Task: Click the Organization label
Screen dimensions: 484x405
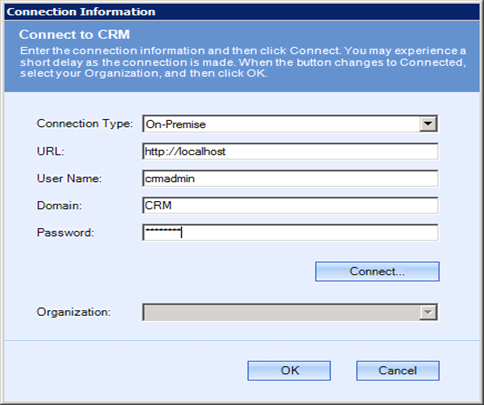Action: 73,312
